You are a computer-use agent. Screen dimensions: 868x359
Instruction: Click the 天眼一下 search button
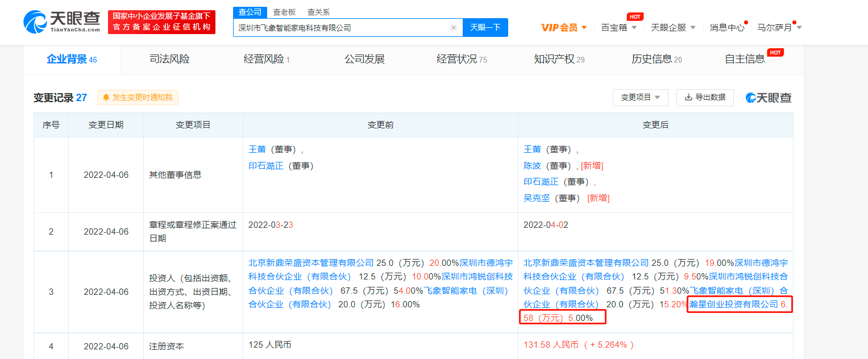(x=485, y=27)
